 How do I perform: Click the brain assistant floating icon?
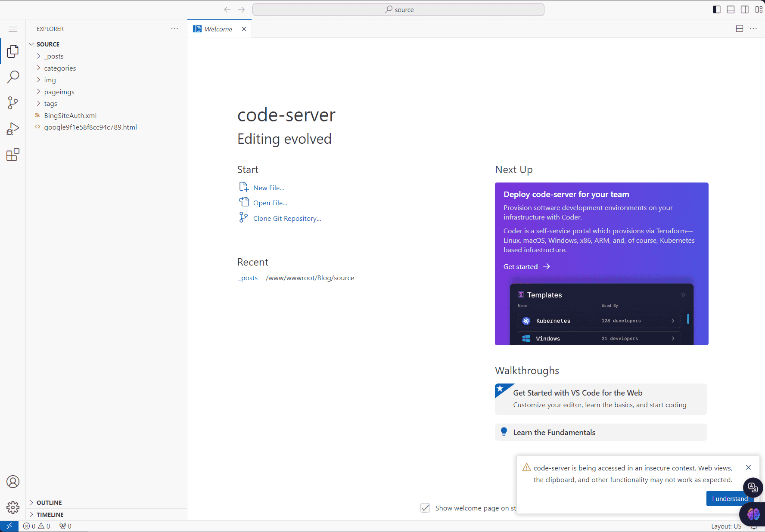(753, 514)
